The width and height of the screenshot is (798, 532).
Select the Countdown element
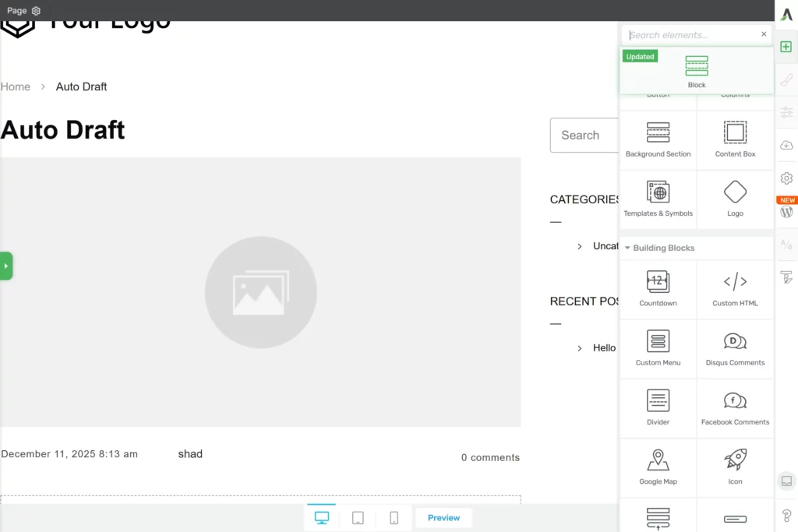click(x=658, y=289)
